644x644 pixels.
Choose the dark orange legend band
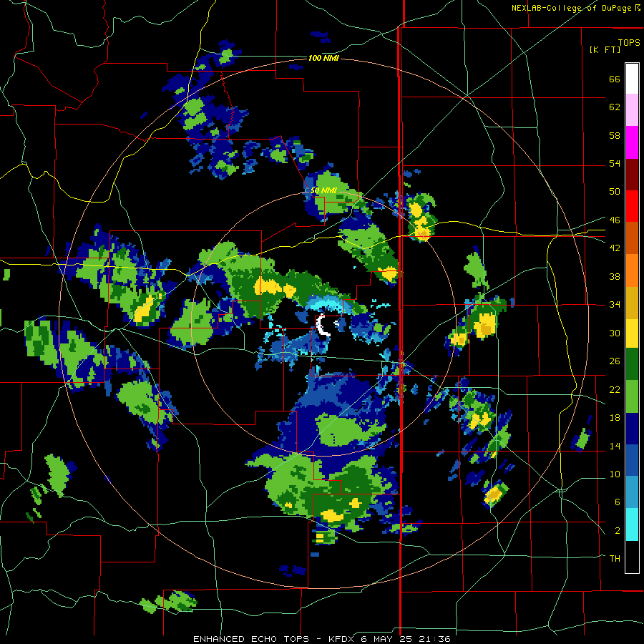pyautogui.click(x=632, y=238)
